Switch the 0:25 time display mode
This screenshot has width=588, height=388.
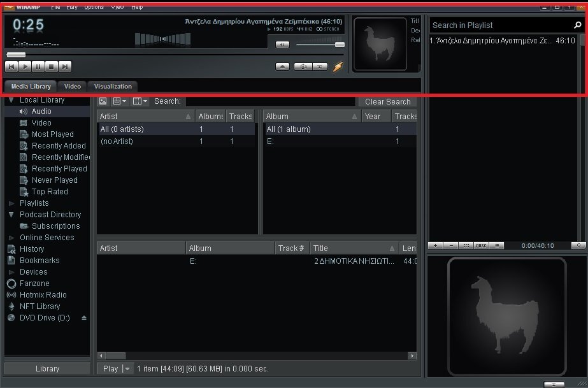(29, 25)
